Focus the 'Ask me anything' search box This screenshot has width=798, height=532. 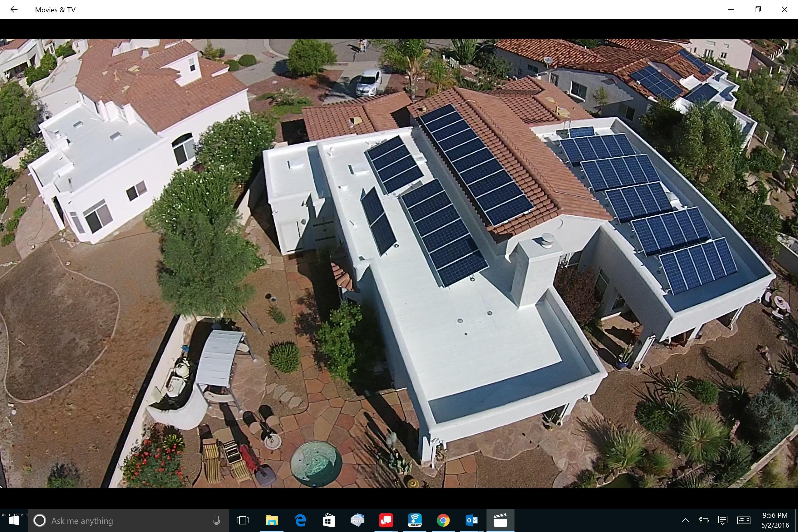pyautogui.click(x=128, y=520)
